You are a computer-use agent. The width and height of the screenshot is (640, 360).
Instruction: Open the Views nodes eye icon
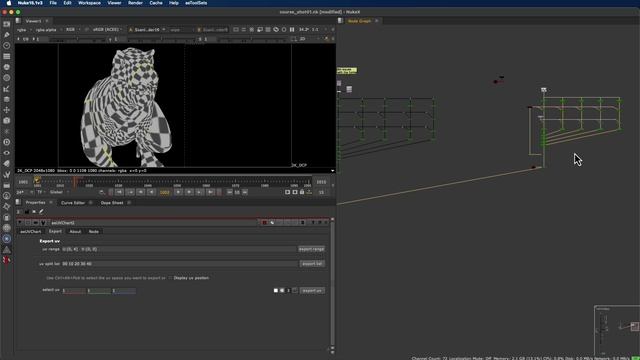click(x=7, y=153)
